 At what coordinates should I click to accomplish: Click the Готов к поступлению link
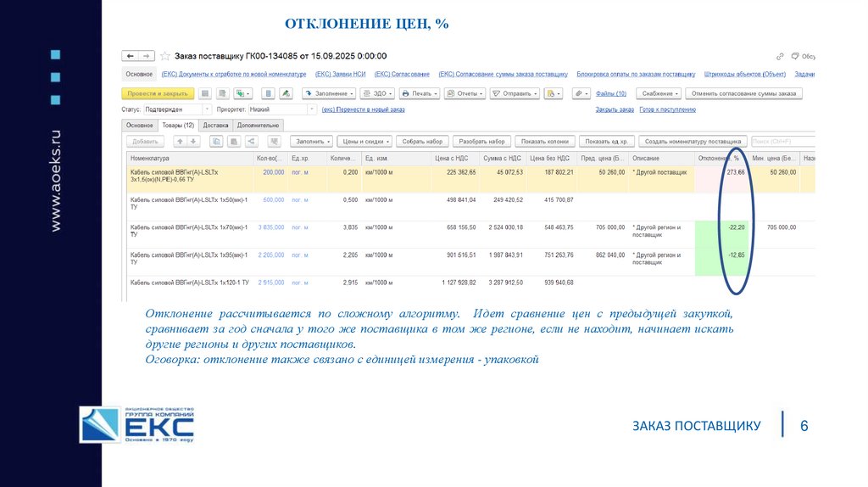click(x=668, y=109)
